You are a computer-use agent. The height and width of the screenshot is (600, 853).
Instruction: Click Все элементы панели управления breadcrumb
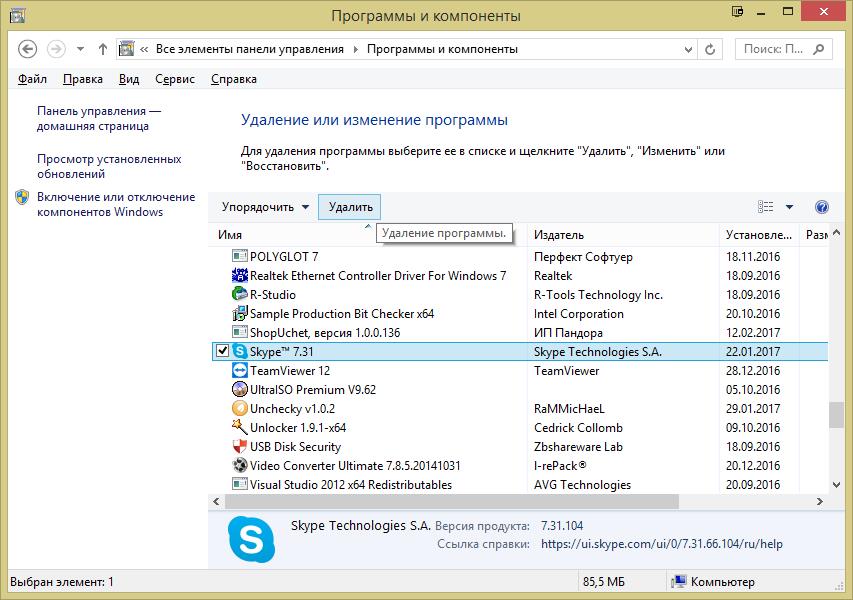(x=250, y=49)
